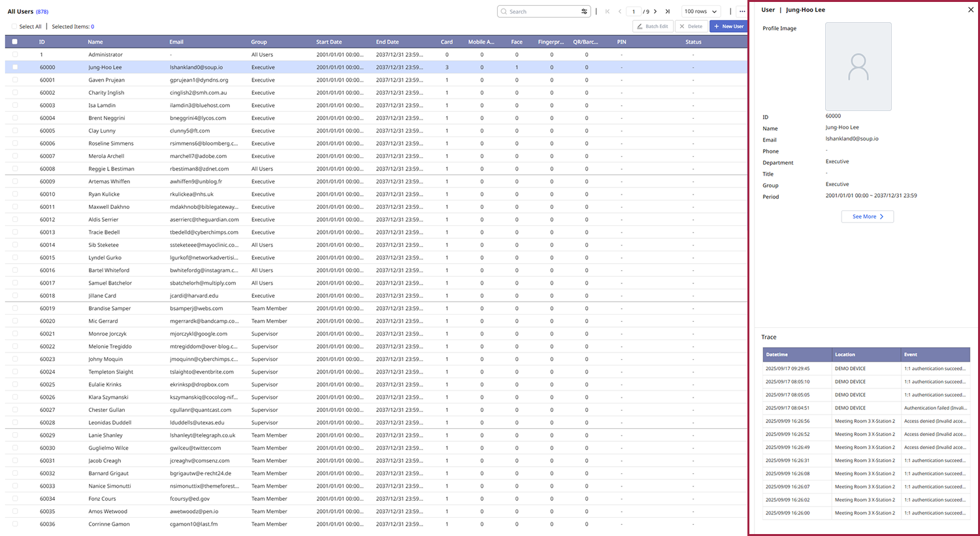This screenshot has width=980, height=536.
Task: Expand details with See More
Action: point(867,217)
